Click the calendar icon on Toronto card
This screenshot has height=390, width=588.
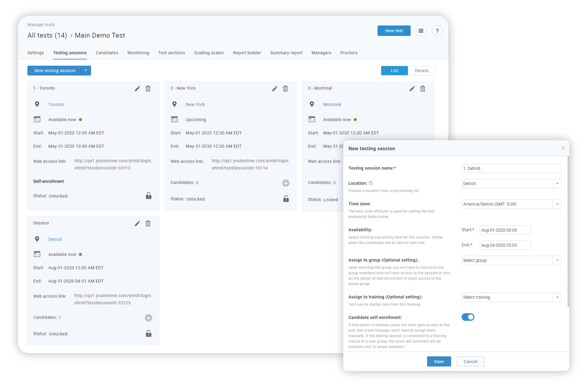tap(37, 119)
